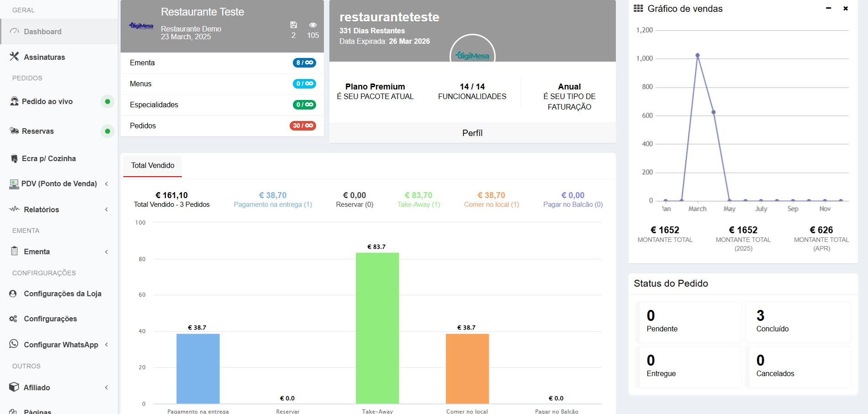Image resolution: width=868 pixels, height=414 pixels.
Task: Click green status dot next to Pedido ao vivo
Action: pos(107,101)
